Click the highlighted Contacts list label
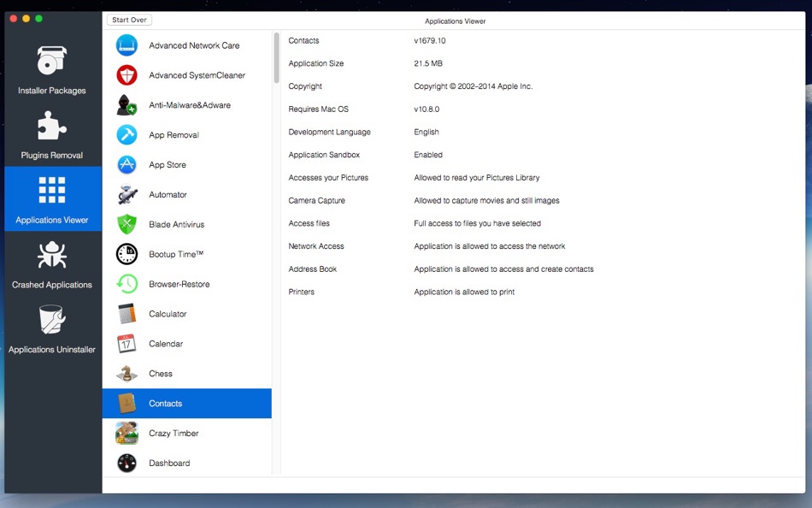Screen dimensions: 812x508 tap(165, 404)
